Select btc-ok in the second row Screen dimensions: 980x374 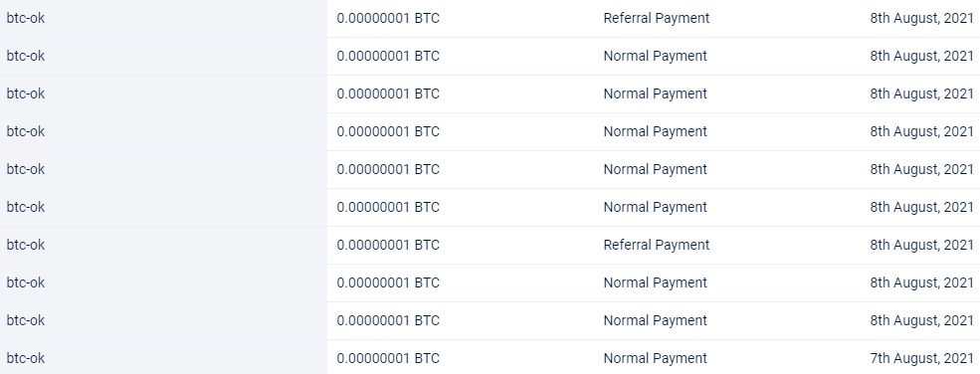click(x=26, y=56)
